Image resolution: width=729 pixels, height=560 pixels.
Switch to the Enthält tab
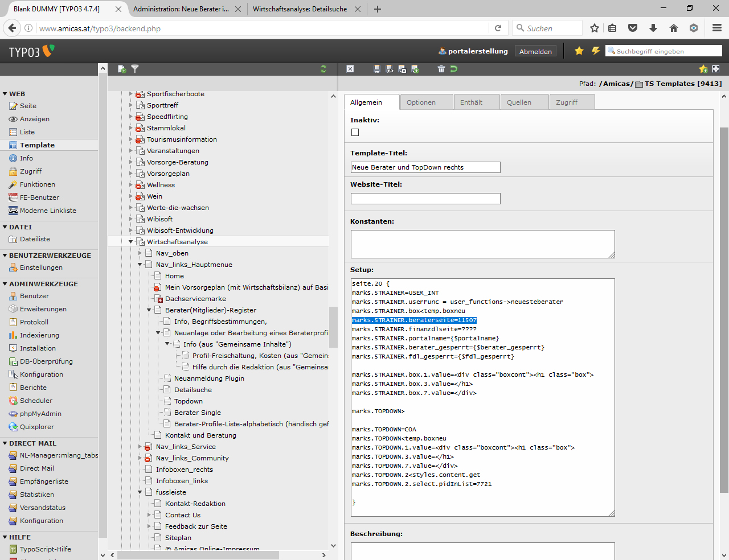point(477,102)
